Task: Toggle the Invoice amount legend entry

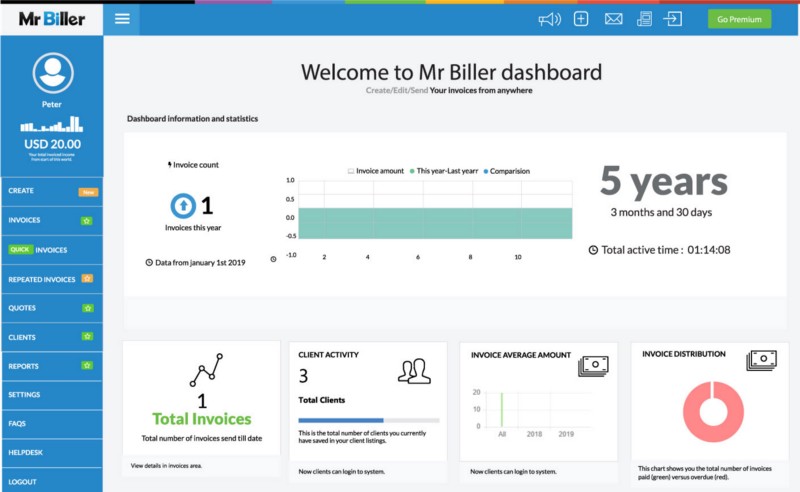Action: pyautogui.click(x=376, y=171)
